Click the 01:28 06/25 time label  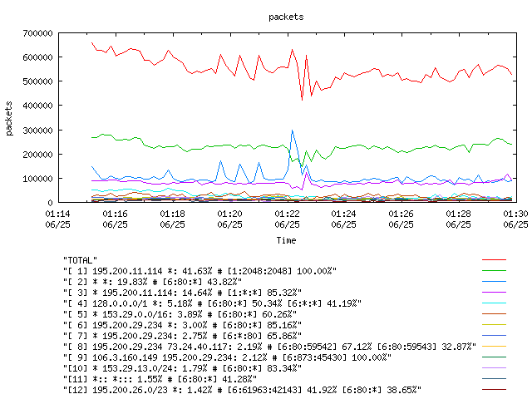[458, 219]
